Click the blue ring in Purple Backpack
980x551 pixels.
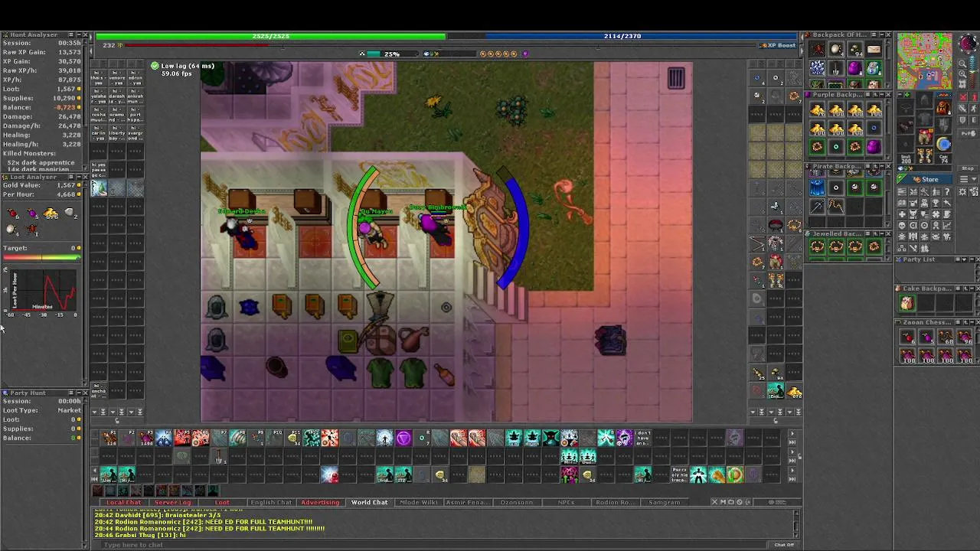874,127
